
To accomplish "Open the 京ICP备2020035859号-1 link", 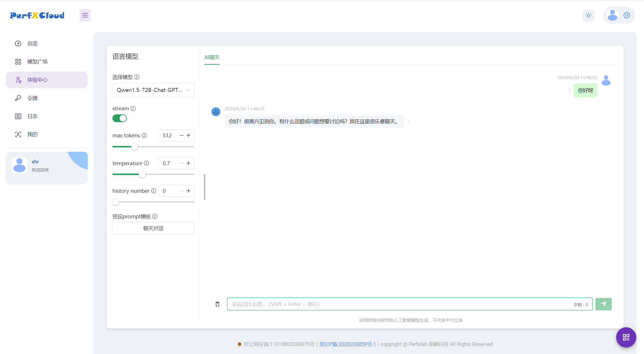I will 348,344.
